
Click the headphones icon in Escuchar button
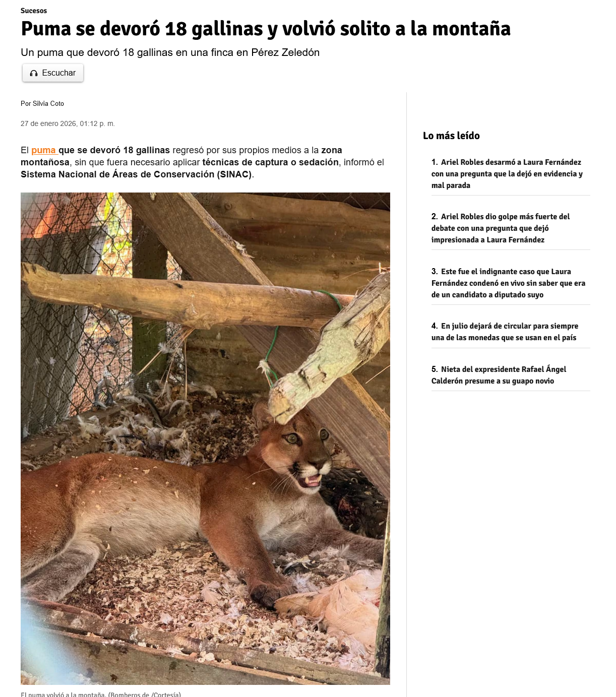34,73
